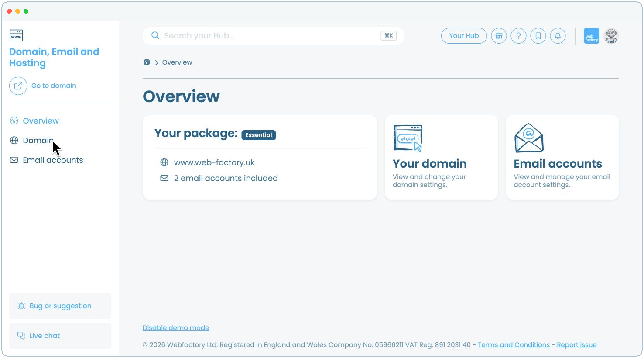Open the Bug or suggestion button
644x358 pixels.
click(x=60, y=306)
